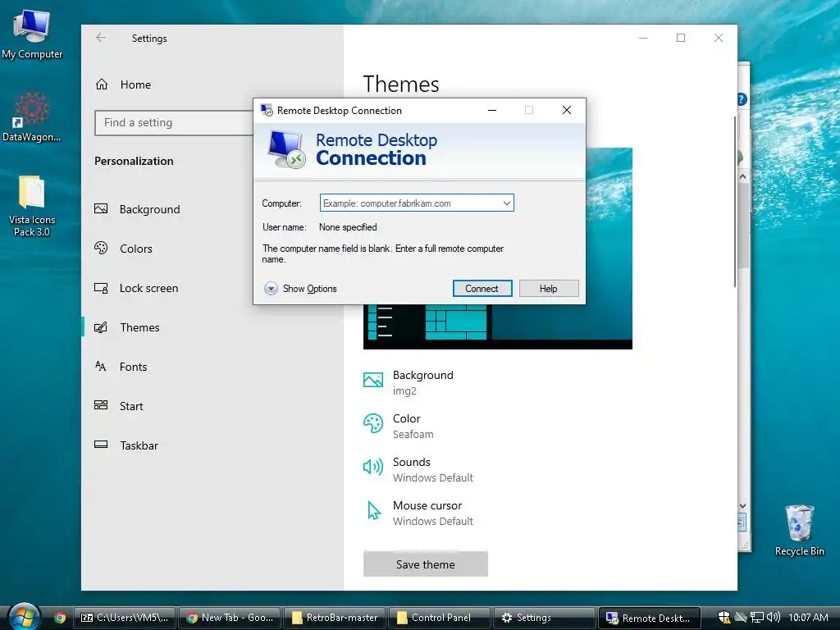This screenshot has width=840, height=630.
Task: Launch Chrome from quick launch
Action: click(59, 618)
